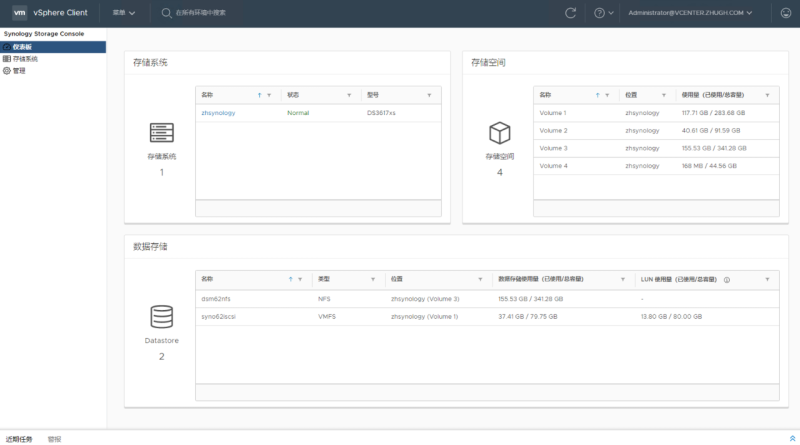Filter storage volume 使用量 column
The image size is (800, 445).
pos(767,95)
